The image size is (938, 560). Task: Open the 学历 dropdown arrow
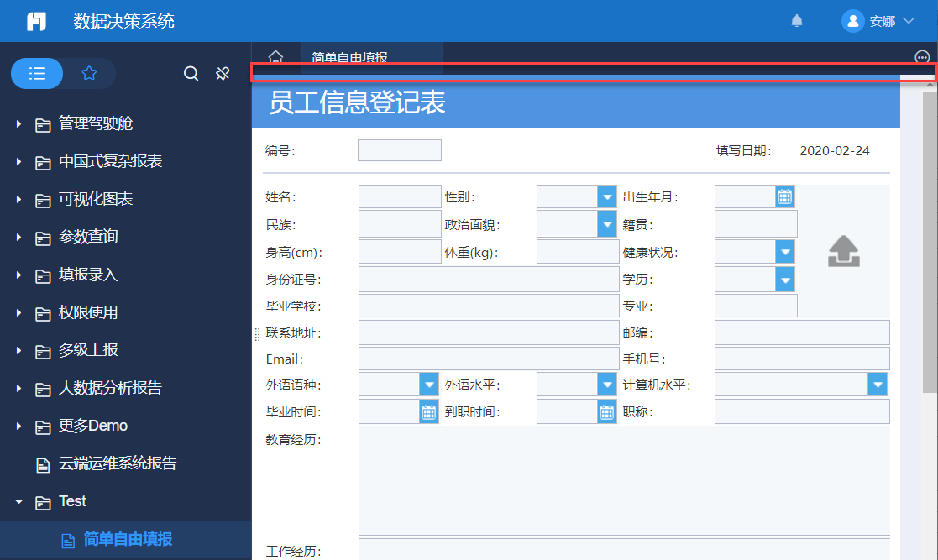[785, 280]
